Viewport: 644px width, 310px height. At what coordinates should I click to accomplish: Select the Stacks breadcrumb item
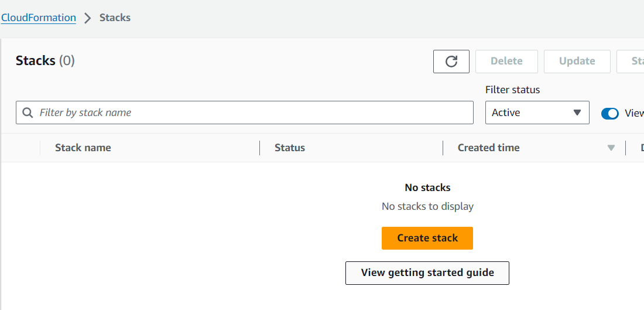(x=115, y=18)
